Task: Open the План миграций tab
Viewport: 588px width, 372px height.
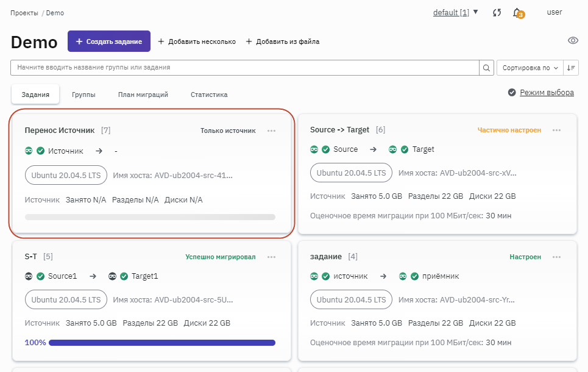Action: pos(143,95)
